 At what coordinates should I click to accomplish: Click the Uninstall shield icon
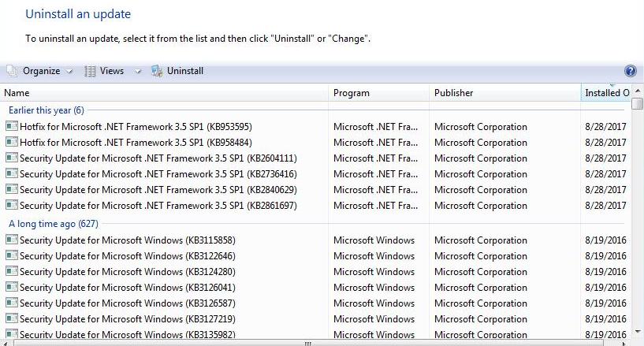tap(157, 71)
